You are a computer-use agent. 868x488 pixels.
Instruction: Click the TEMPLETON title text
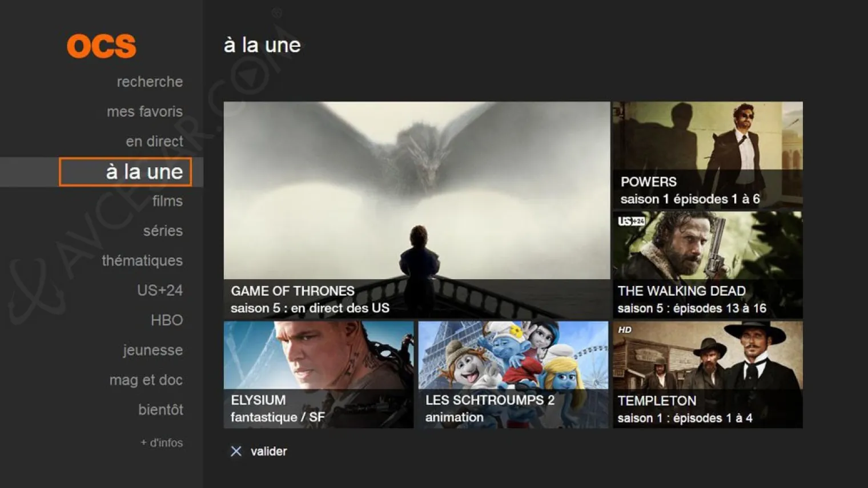tap(657, 401)
